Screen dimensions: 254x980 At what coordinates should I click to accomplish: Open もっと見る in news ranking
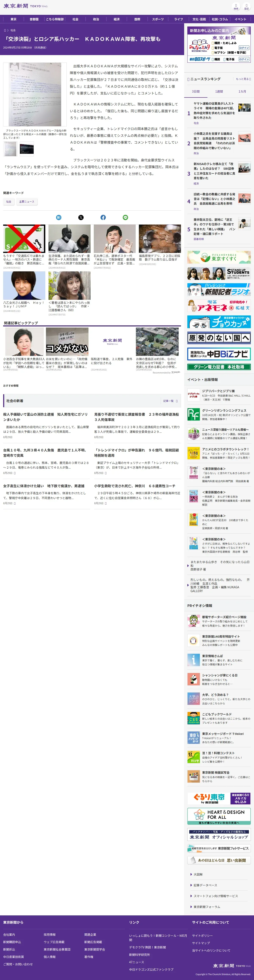pyautogui.click(x=243, y=79)
